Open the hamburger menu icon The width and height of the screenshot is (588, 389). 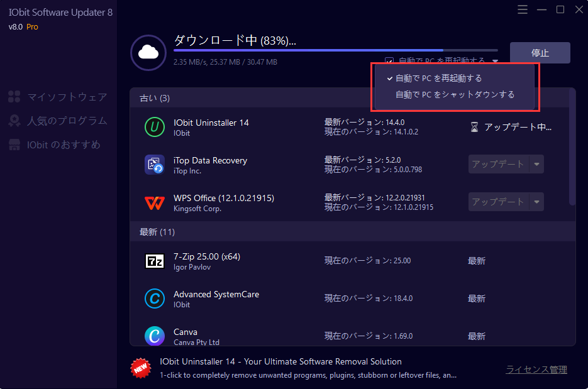click(x=523, y=9)
